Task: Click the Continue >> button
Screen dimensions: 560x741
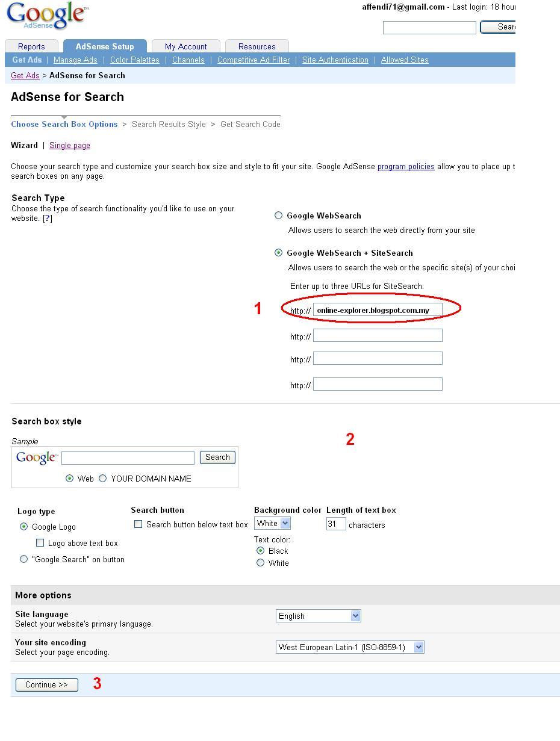Action: (47, 684)
